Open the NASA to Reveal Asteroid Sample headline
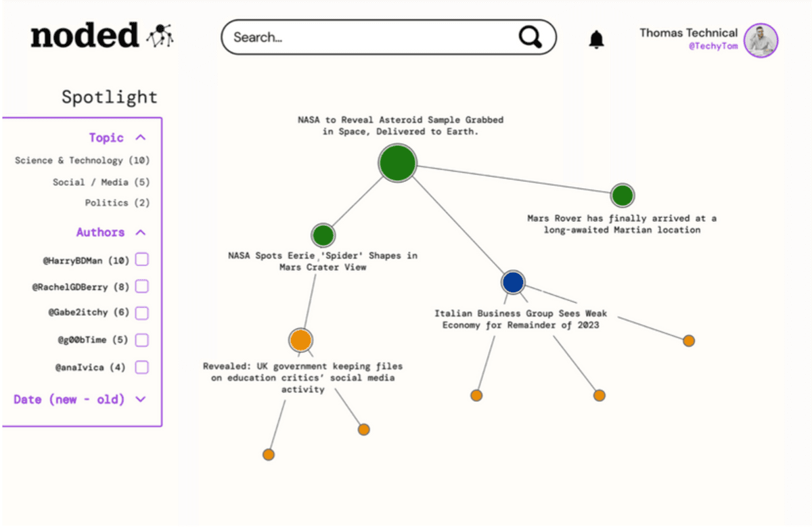812x529 pixels. click(401, 126)
